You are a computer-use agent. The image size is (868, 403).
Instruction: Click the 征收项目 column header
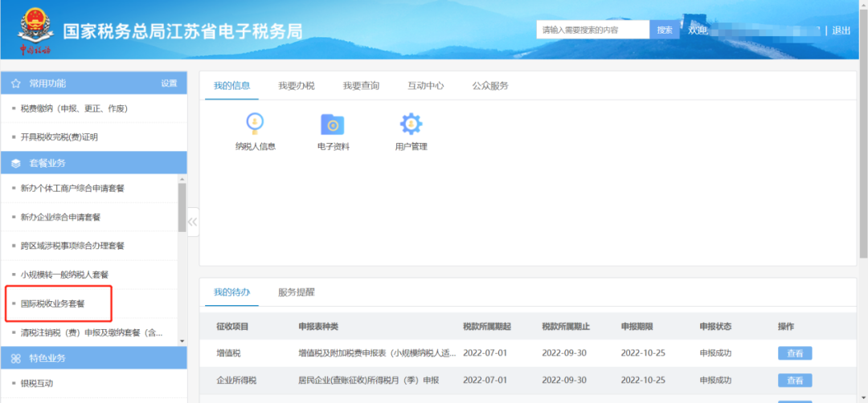[232, 326]
